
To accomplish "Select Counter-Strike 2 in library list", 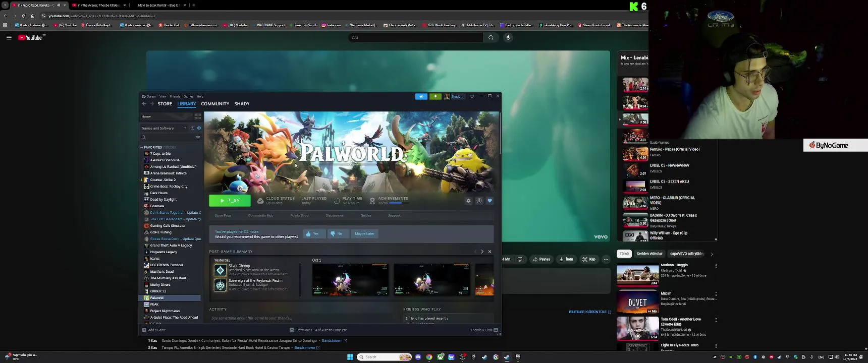I will click(x=162, y=179).
